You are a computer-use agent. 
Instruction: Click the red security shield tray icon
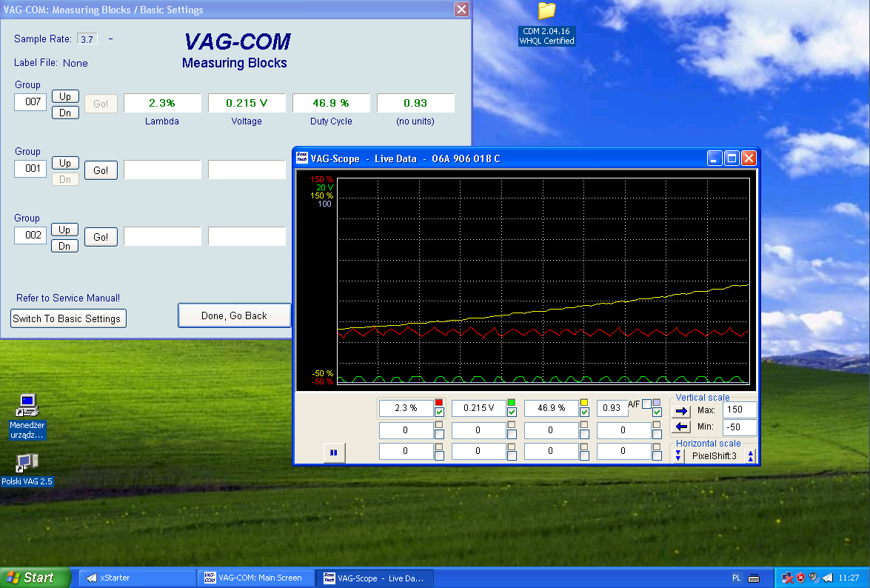point(800,578)
